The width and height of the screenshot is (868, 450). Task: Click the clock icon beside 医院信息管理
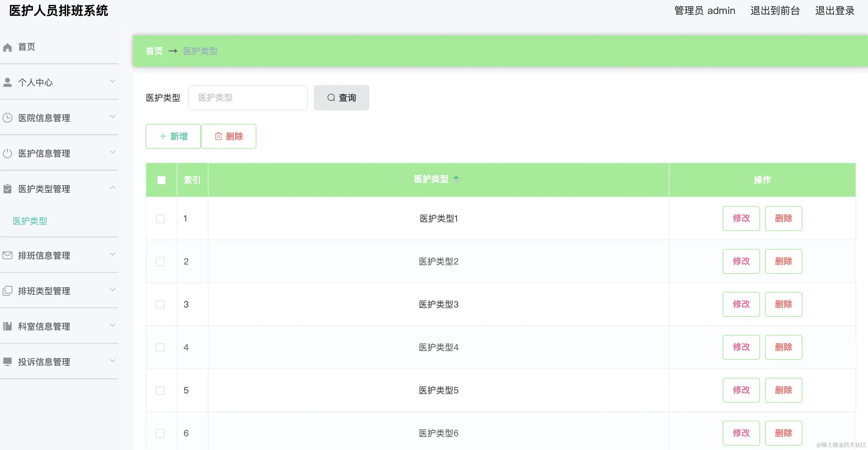[7, 118]
